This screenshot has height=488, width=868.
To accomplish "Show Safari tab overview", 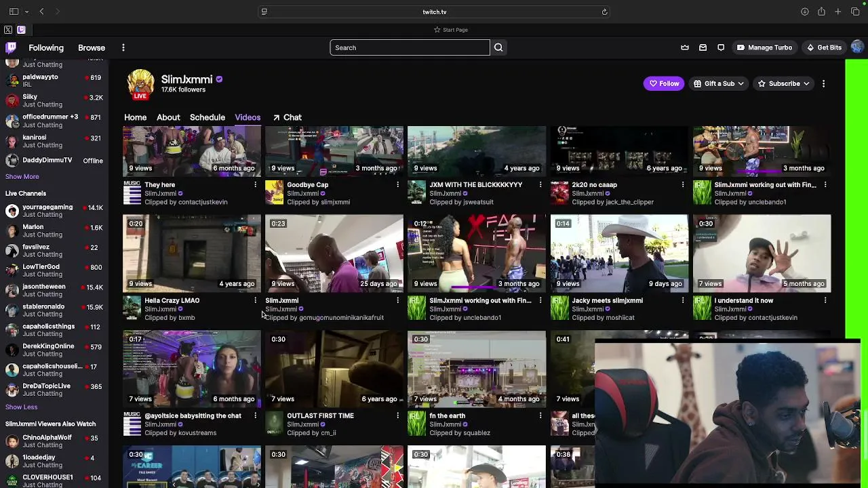I will point(855,12).
